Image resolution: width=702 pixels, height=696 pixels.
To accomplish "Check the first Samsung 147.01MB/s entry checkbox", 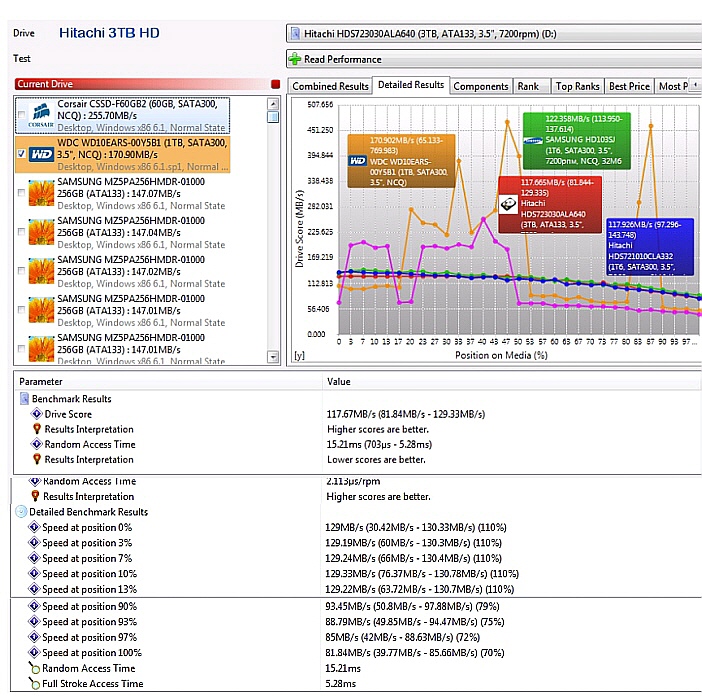I will coord(21,309).
